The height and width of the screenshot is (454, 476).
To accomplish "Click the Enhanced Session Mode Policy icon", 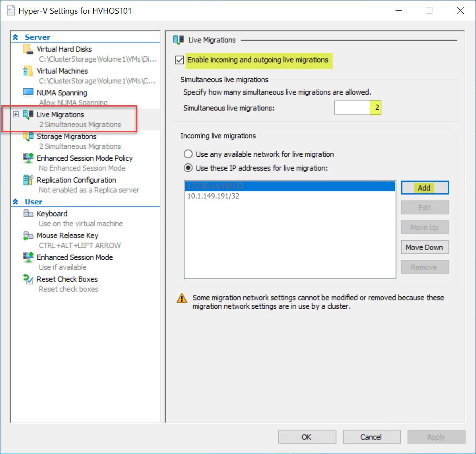I will 28,159.
